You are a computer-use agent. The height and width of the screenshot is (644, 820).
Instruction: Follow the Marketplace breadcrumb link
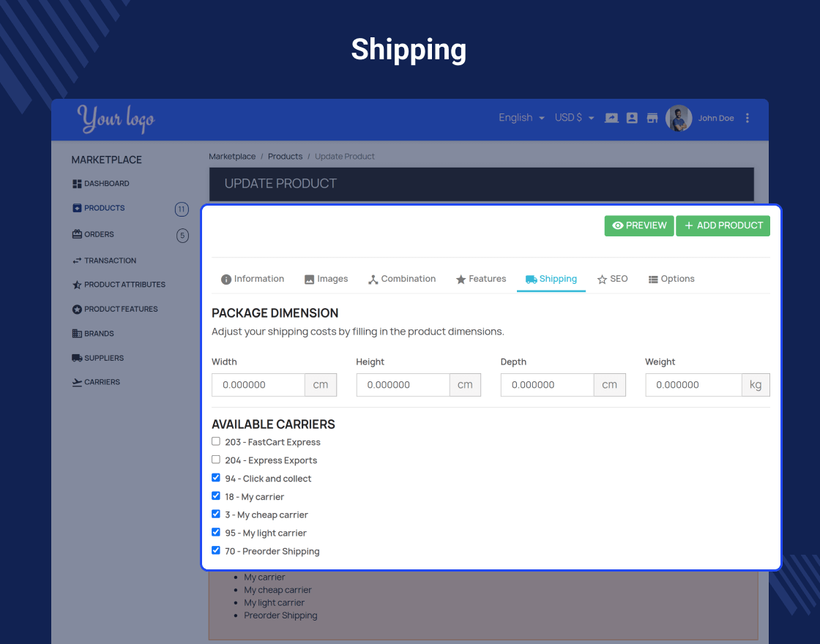(x=232, y=157)
